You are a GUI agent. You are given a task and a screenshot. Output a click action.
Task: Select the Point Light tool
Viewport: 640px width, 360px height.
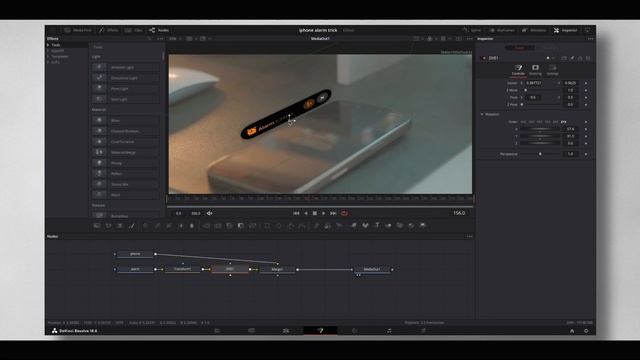pos(126,88)
